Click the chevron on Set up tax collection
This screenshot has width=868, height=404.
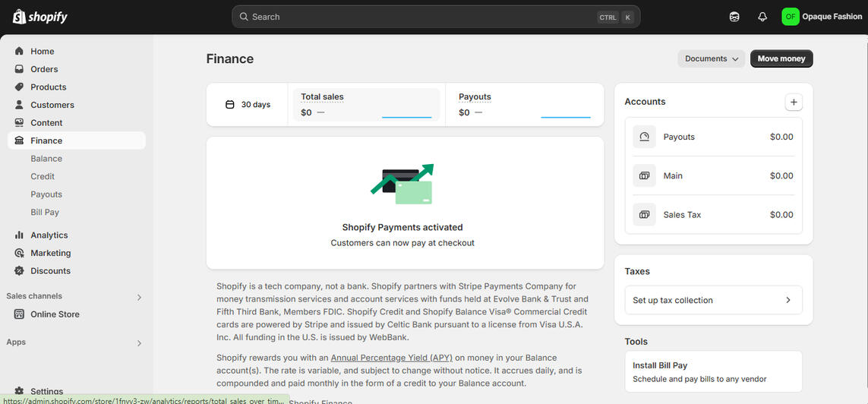click(788, 300)
